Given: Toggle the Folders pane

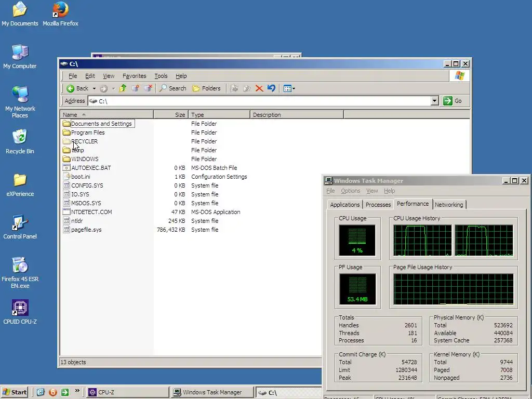Looking at the screenshot, I should coord(206,88).
